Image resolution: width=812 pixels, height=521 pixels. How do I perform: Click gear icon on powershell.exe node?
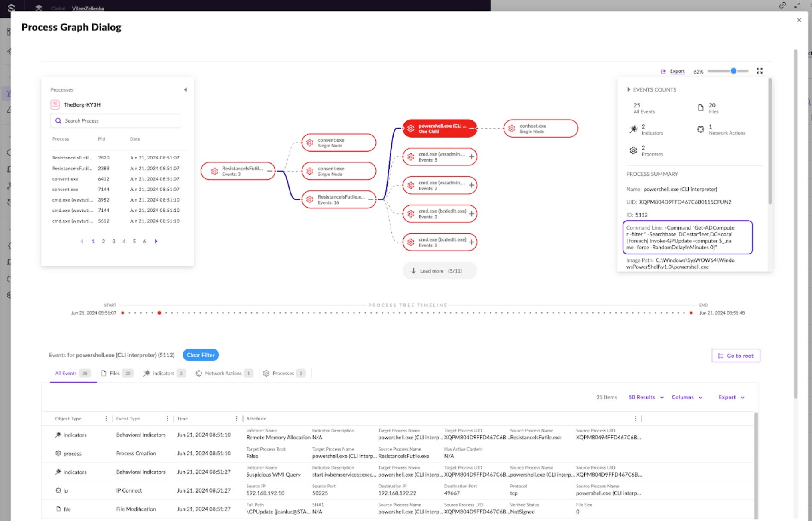411,129
